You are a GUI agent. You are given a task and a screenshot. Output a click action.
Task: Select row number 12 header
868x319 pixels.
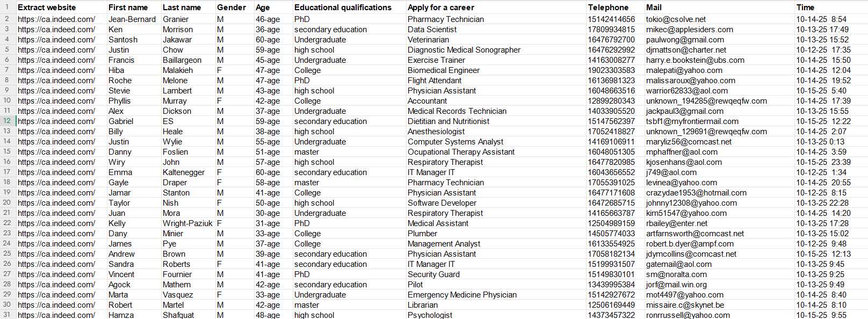pos(8,121)
